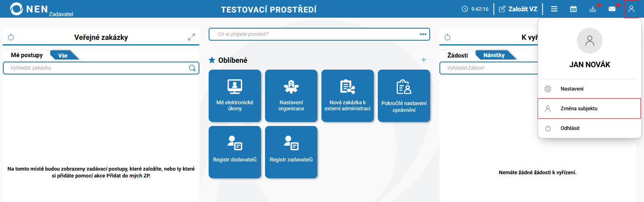Click the NEN logo in header
Viewport: 644px width, 202px height.
[29, 9]
